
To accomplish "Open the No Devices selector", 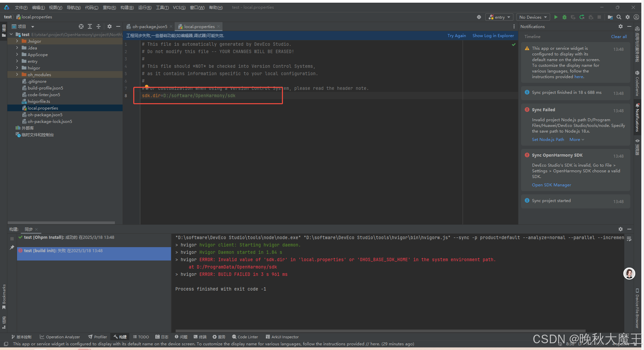I will point(533,17).
